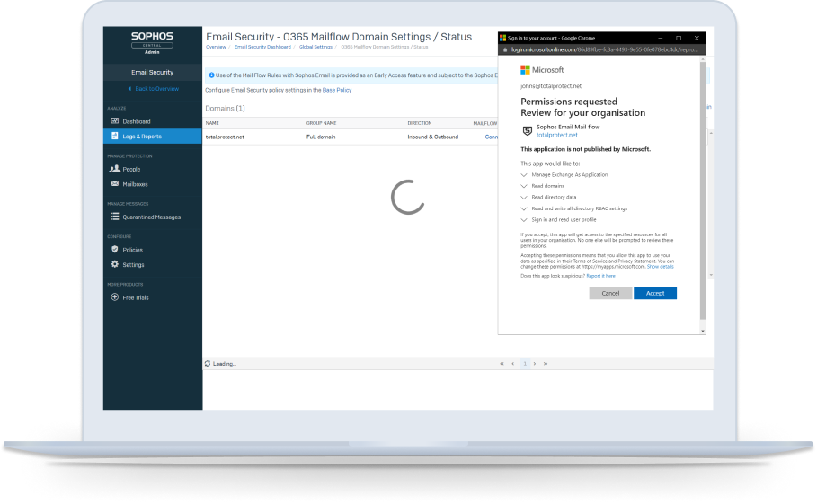Viewport: 817px width, 504px height.
Task: Expand the Read directory data permission
Action: tap(524, 197)
